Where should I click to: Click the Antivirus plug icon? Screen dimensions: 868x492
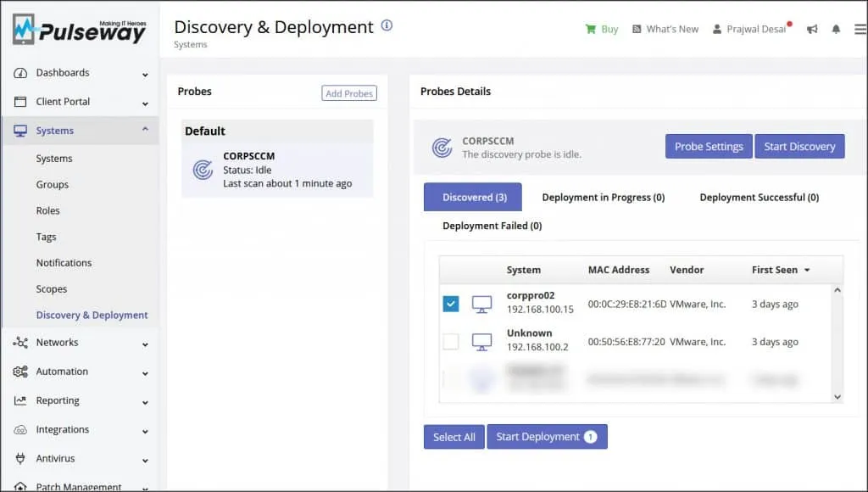(20, 458)
